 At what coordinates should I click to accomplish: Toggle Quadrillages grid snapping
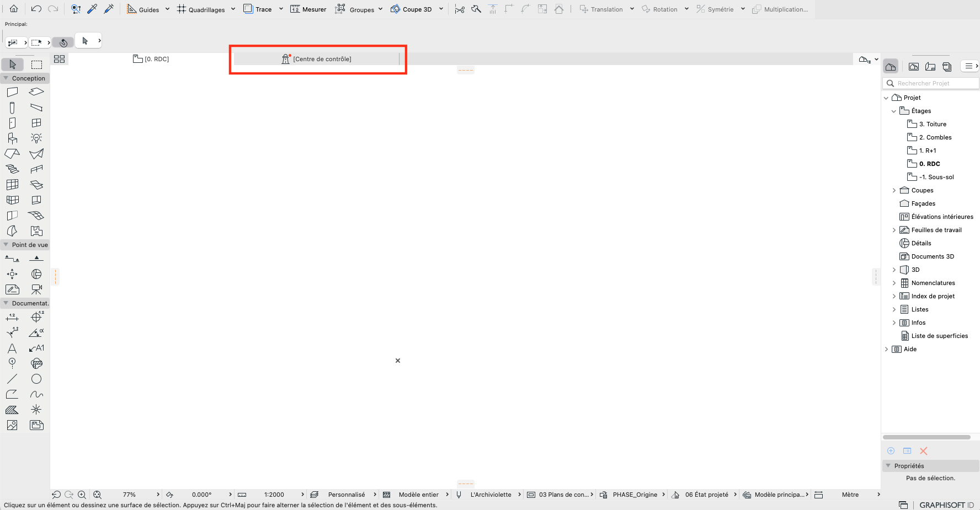[x=201, y=9]
